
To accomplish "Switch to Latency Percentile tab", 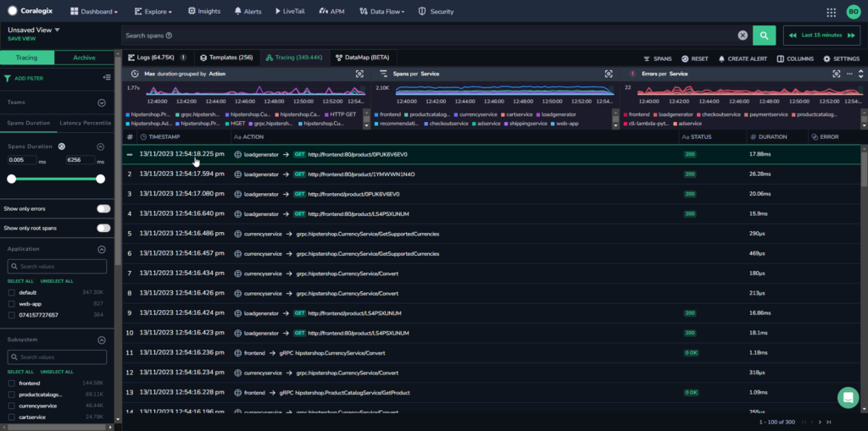I will (x=86, y=123).
